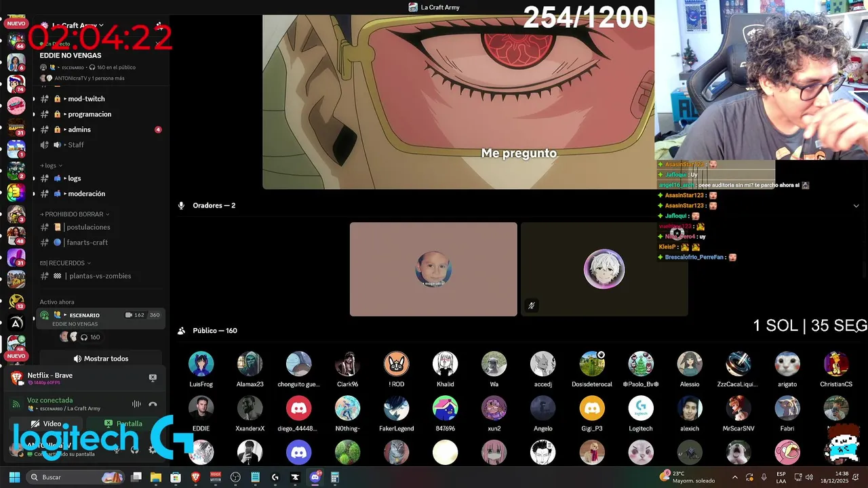Toggle the Pantalla screen share button
The height and width of the screenshot is (488, 868).
tap(123, 424)
